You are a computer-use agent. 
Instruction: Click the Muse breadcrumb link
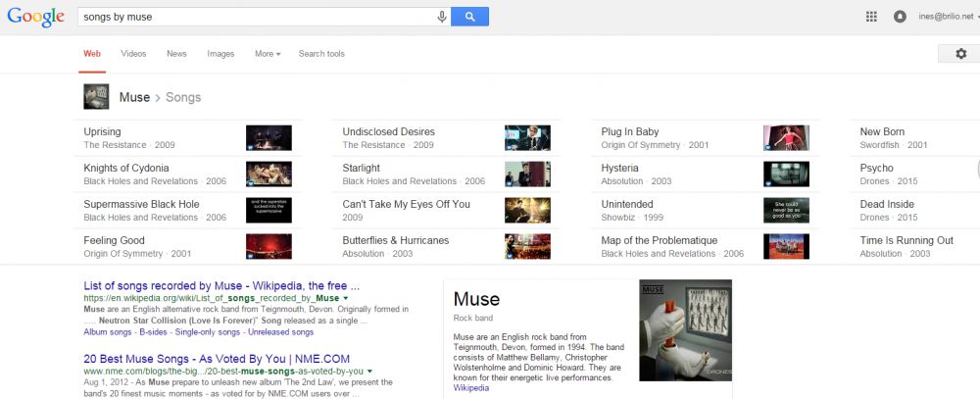click(134, 98)
